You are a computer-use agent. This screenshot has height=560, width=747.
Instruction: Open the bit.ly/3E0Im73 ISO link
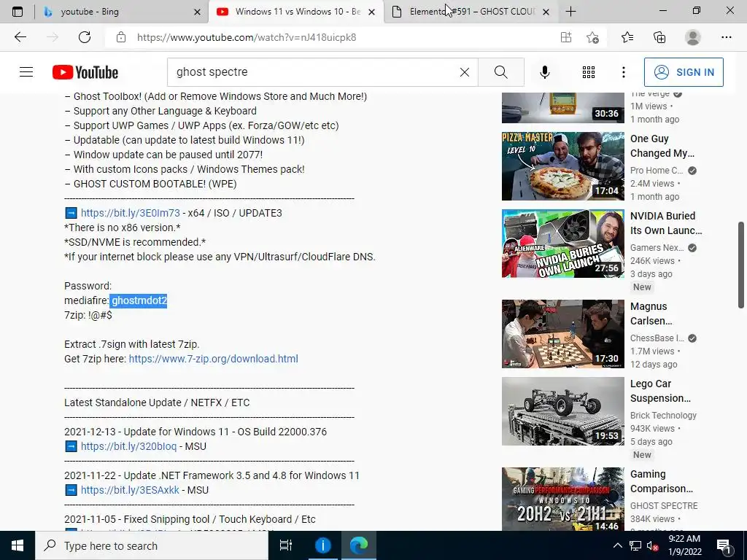click(x=130, y=213)
